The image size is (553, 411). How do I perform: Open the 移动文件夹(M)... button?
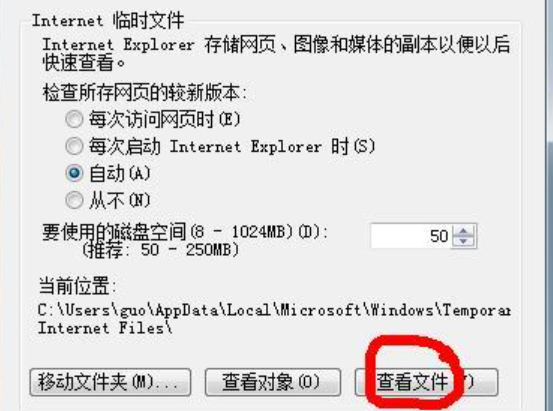click(110, 382)
